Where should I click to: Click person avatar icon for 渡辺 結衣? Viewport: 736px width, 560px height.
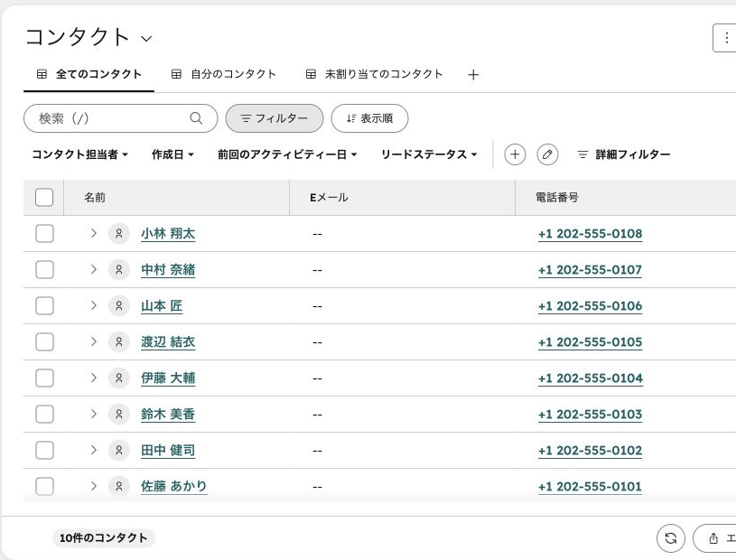point(119,341)
